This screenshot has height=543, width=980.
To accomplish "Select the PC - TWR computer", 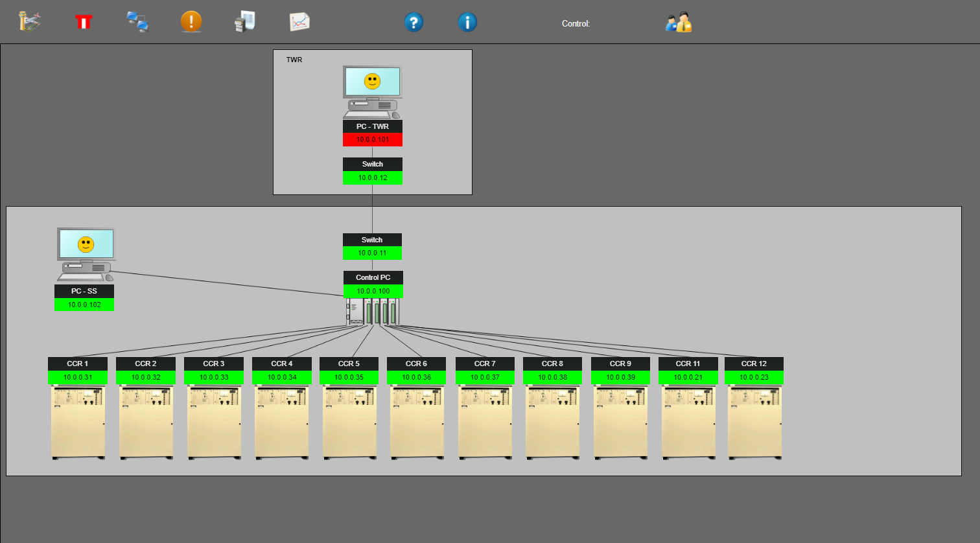I will pos(372,91).
